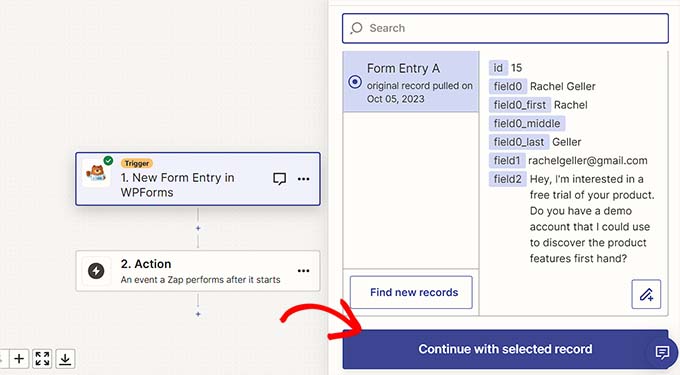Click the WPForms bear app icon
The image size is (680, 375).
coord(96,173)
